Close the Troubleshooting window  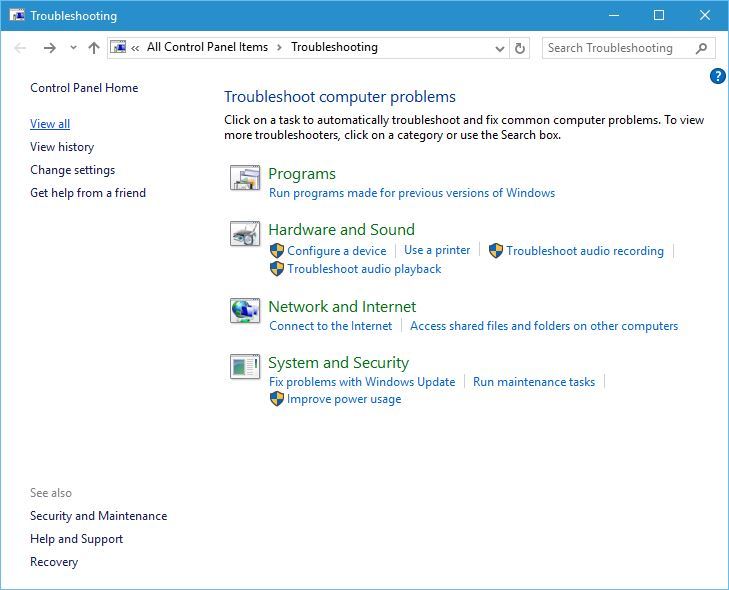coord(704,15)
